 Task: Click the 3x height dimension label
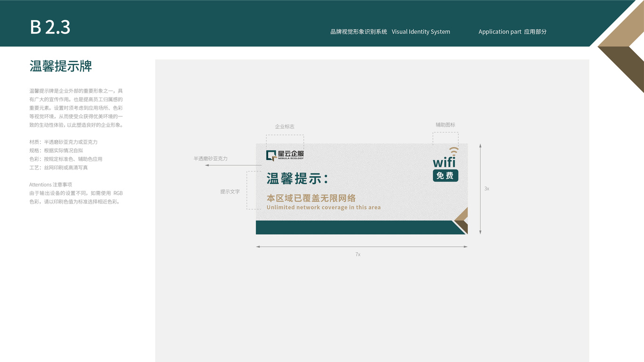487,189
